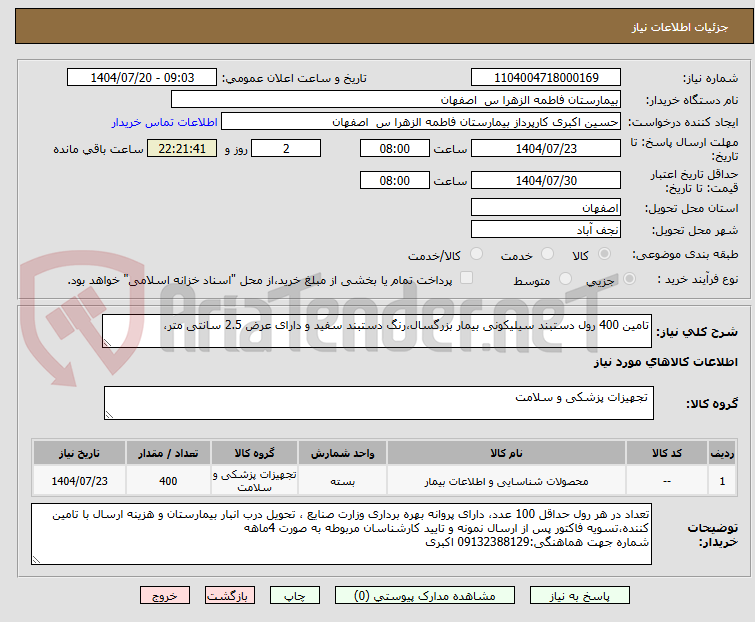
Task: Click the validity hour field 08:00 beside 1404/07/30
Action: click(395, 180)
